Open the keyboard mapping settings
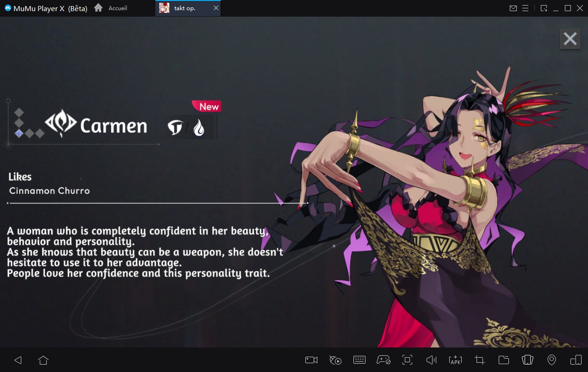Image resolution: width=588 pixels, height=372 pixels. 359,360
